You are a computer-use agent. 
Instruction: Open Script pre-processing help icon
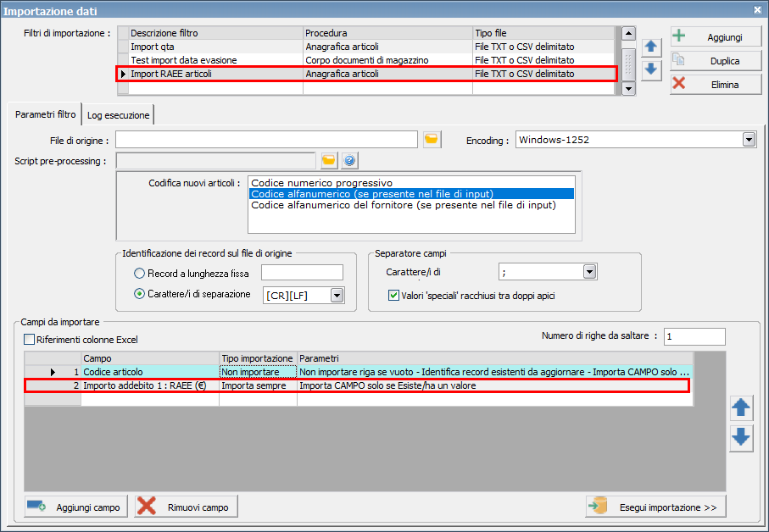349,160
